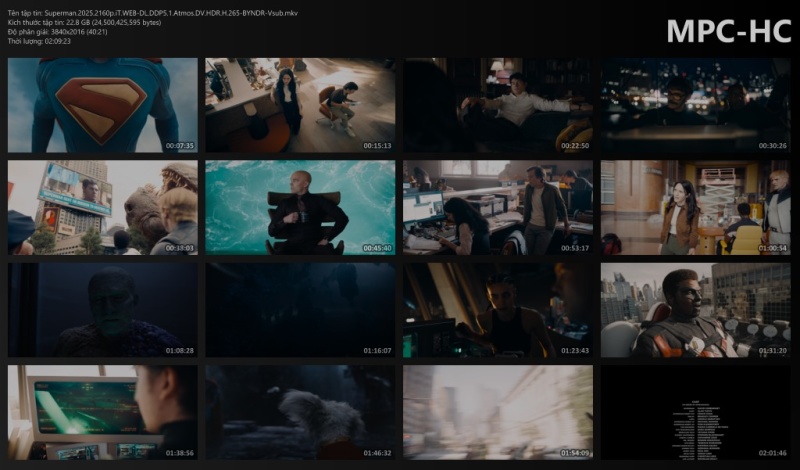Choose the dark thumbnail at 01:16:07
This screenshot has height=470, width=800.
(x=300, y=310)
